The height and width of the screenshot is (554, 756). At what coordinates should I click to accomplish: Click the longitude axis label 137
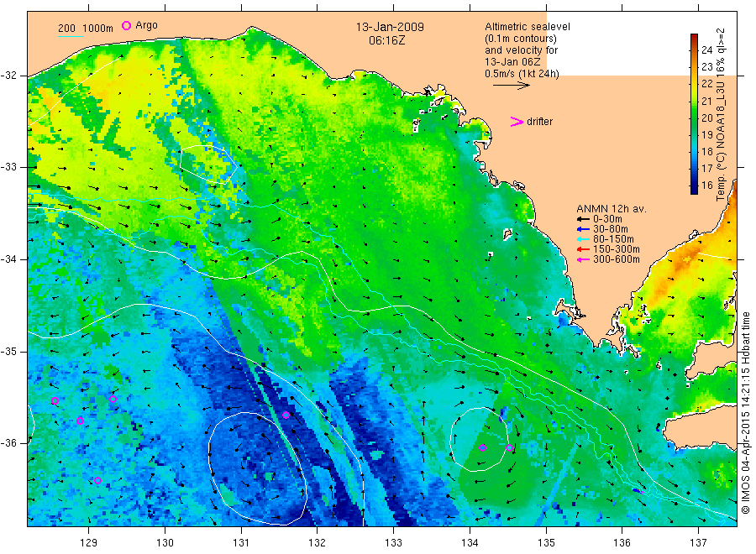point(698,543)
